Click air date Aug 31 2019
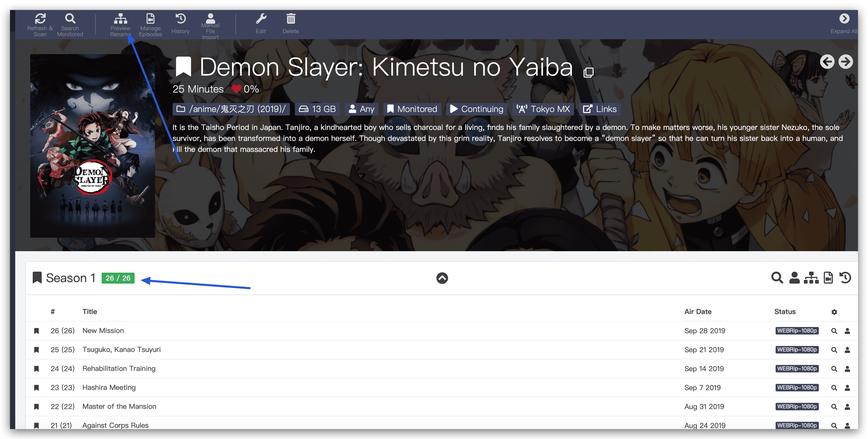 pos(704,406)
